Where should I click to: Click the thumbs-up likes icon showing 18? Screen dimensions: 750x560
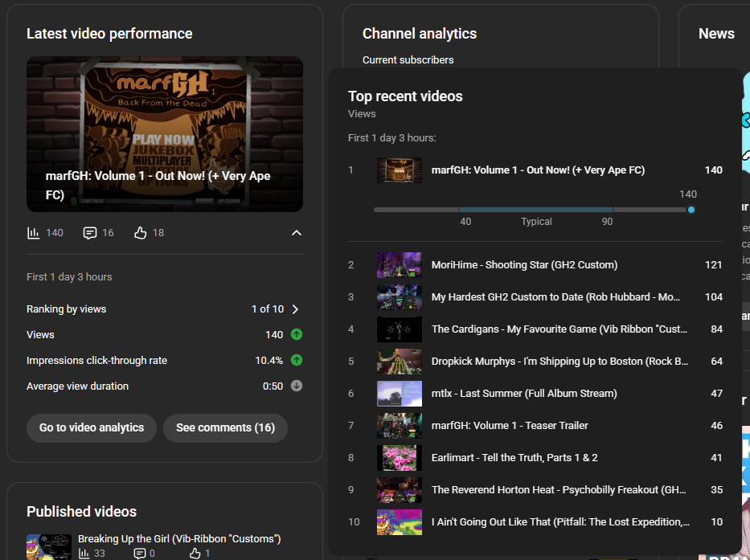click(141, 233)
